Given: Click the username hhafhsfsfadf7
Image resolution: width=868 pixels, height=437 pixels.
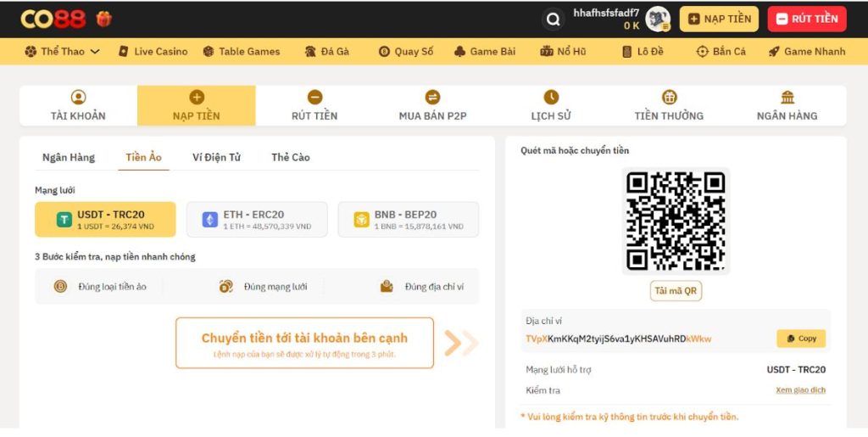Looking at the screenshot, I should pos(606,13).
